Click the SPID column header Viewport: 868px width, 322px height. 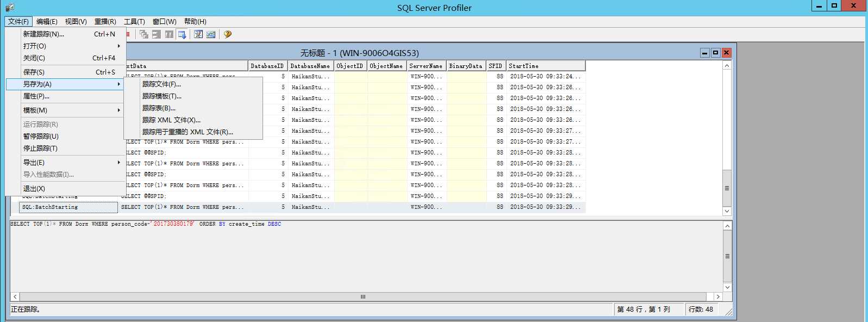pos(496,66)
